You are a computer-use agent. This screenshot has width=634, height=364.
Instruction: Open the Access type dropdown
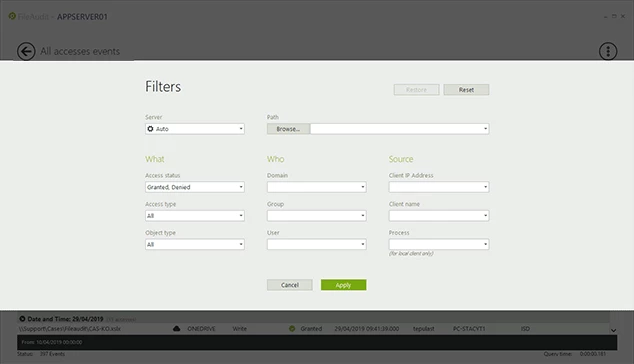[x=195, y=216]
